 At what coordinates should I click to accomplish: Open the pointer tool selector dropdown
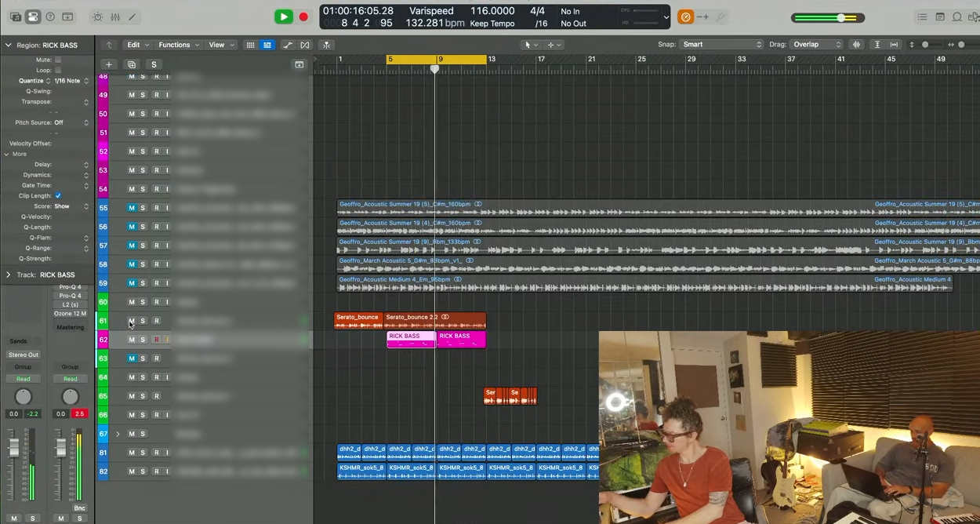tap(531, 45)
